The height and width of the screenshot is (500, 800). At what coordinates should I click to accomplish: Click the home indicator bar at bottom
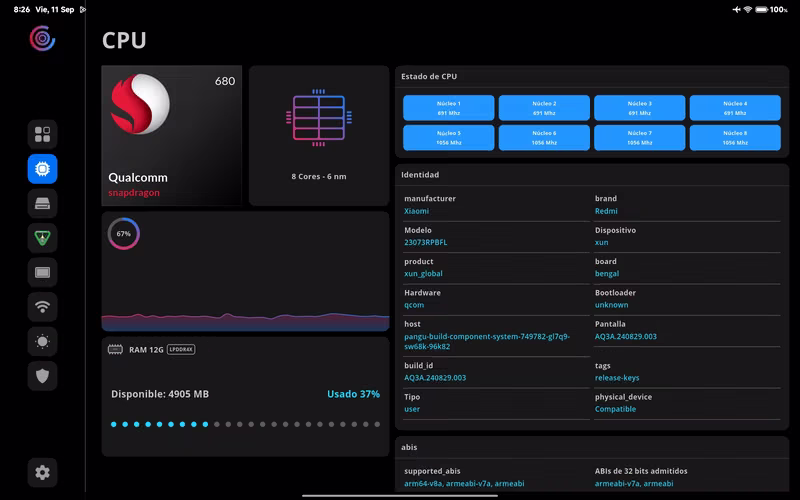pos(400,495)
